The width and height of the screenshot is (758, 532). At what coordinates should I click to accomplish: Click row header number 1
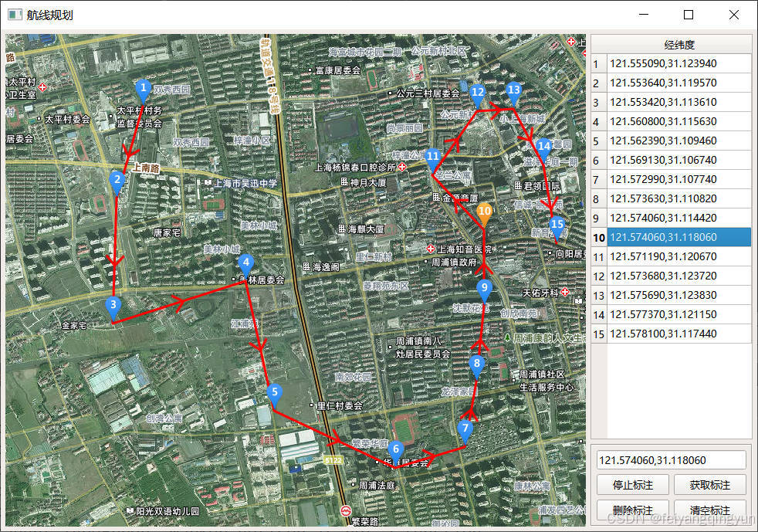[x=599, y=63]
